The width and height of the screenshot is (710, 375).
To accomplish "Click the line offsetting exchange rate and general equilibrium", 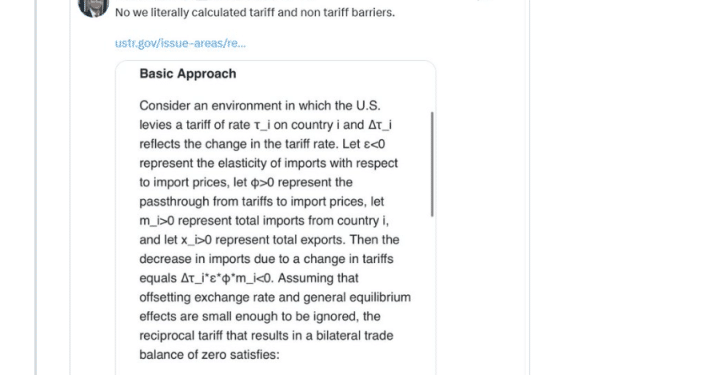I will (275, 297).
